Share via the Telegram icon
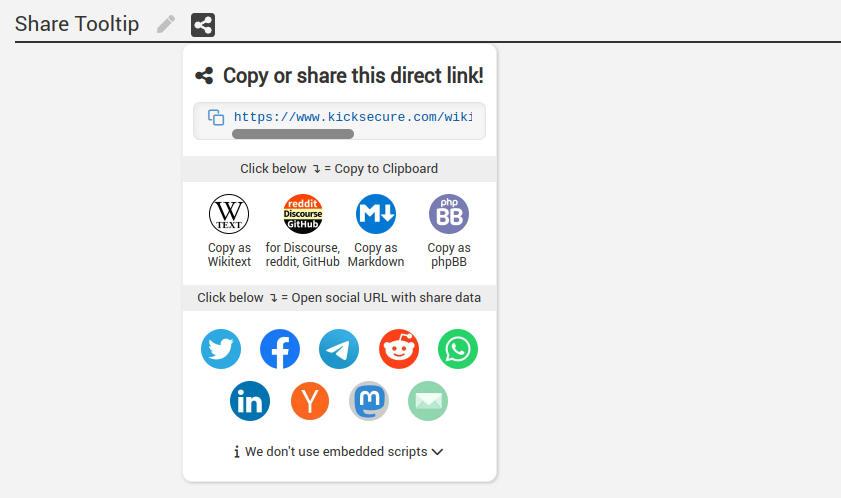The height and width of the screenshot is (498, 841). coord(339,349)
